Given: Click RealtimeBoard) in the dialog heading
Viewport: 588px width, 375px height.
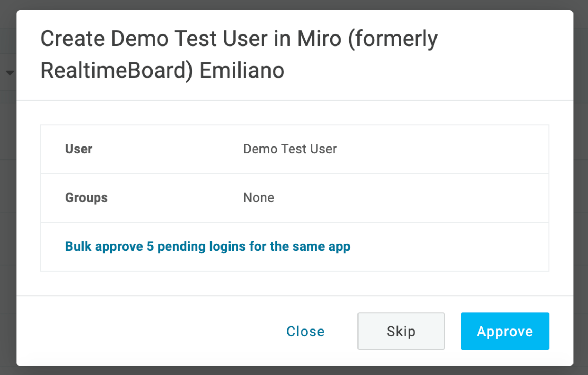Looking at the screenshot, I should (x=117, y=70).
